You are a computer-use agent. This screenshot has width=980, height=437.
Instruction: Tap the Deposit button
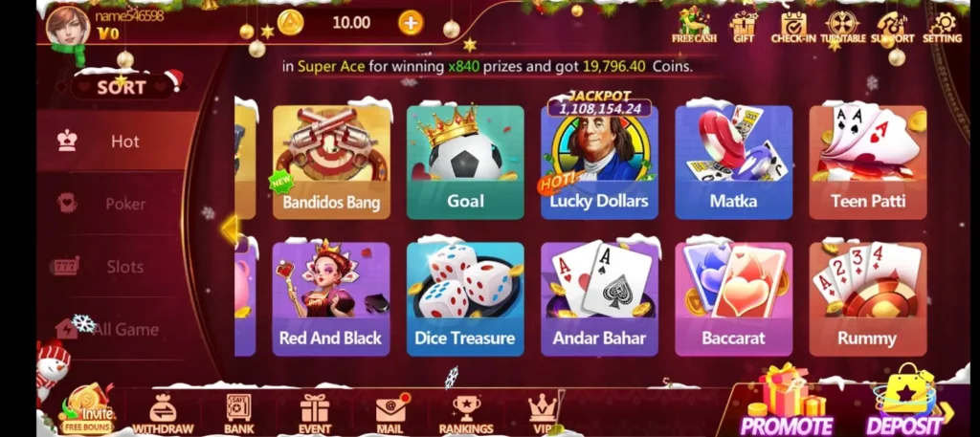pyautogui.click(x=907, y=402)
